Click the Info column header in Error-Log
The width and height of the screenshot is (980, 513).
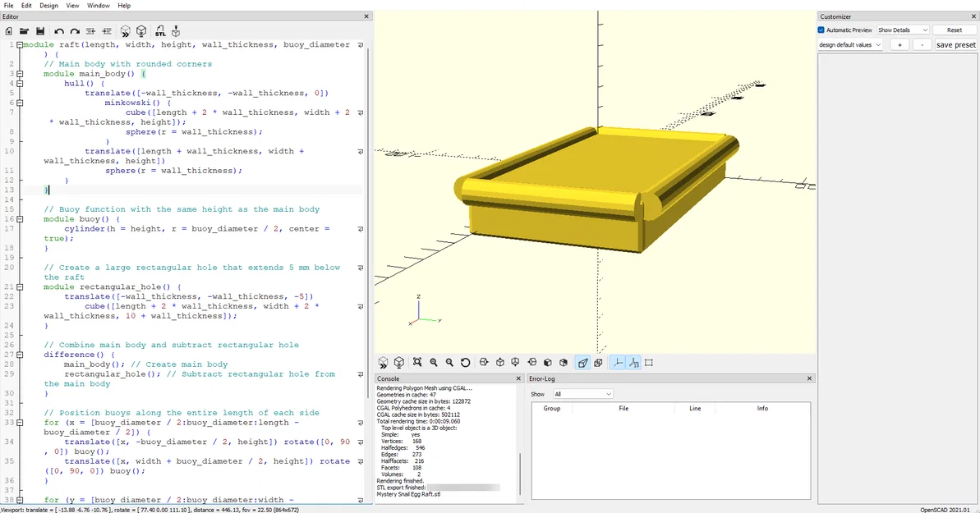[x=762, y=409]
